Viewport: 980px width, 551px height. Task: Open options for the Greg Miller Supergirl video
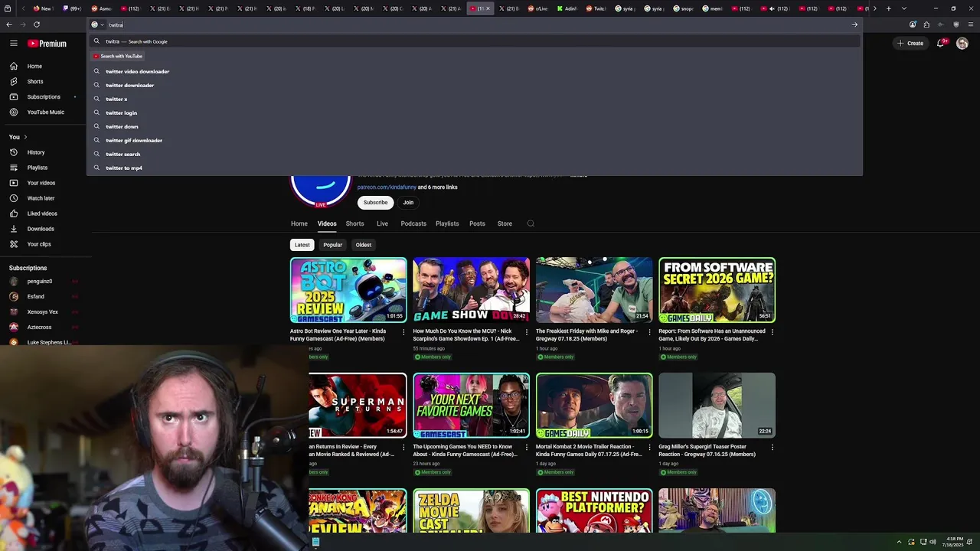coord(772,447)
